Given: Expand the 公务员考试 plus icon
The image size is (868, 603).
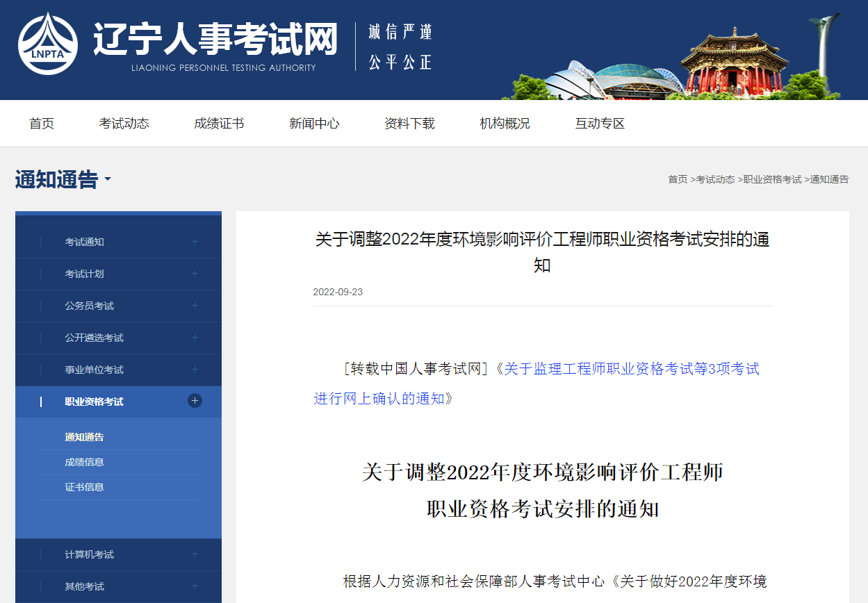Looking at the screenshot, I should pos(195,306).
